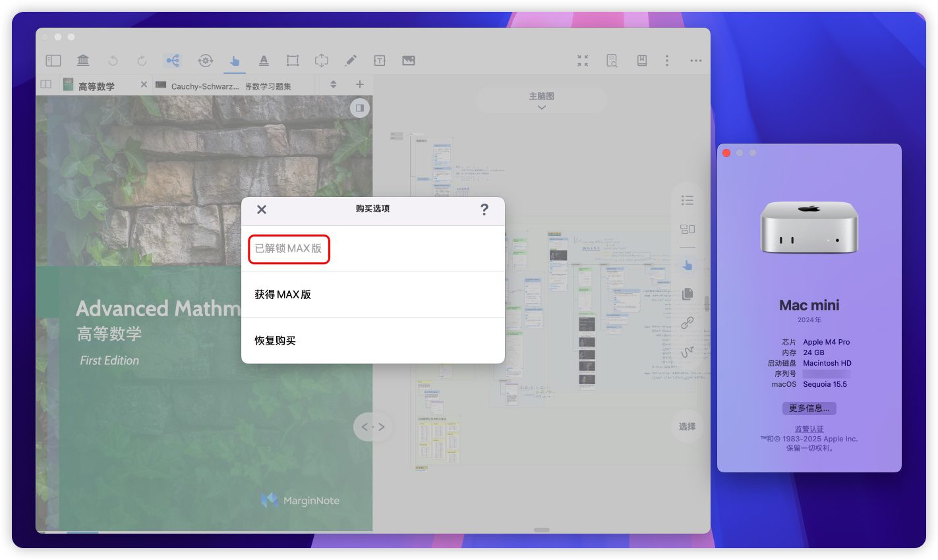Click the 24 GB memory value

[814, 352]
